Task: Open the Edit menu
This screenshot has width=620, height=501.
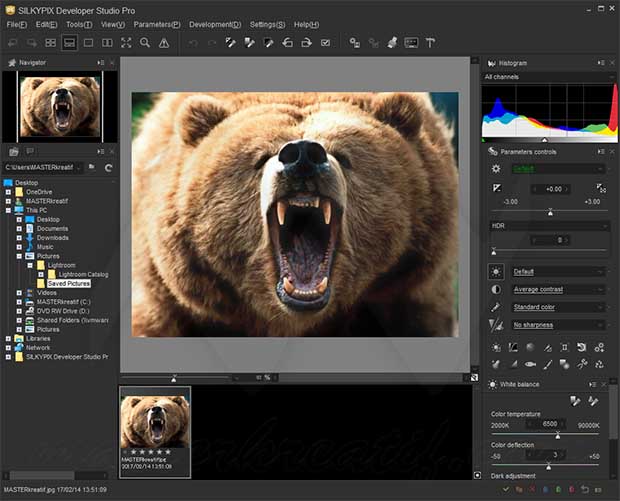Action: coord(46,25)
